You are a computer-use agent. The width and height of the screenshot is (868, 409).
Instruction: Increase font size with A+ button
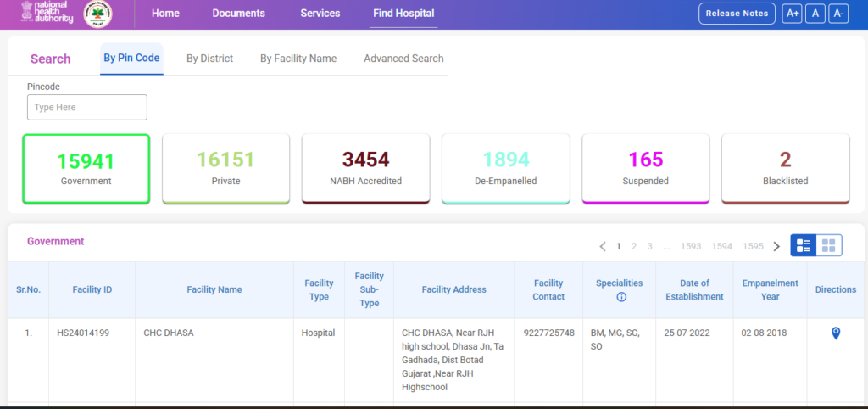pos(793,14)
